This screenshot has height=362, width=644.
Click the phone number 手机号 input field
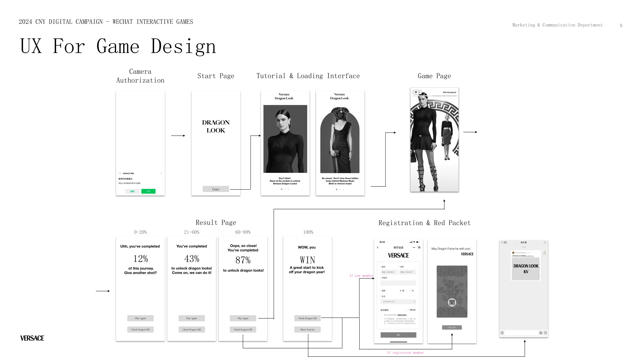pos(398,283)
